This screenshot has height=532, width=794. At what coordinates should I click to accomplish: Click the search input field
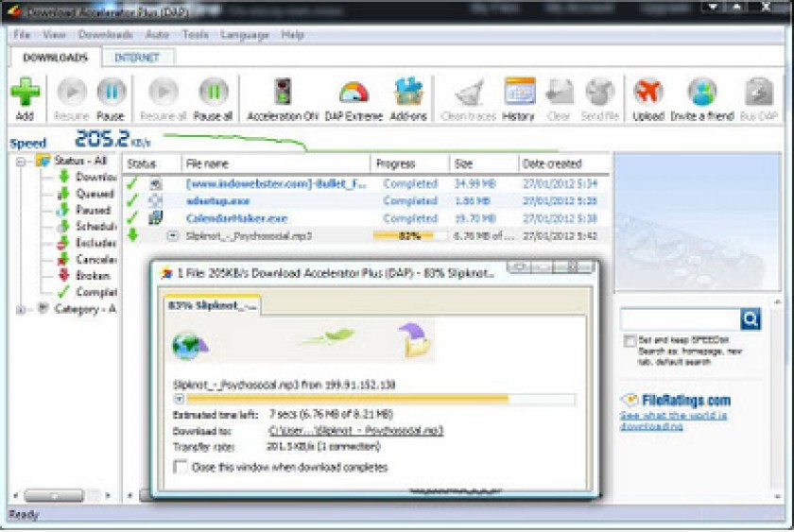pos(680,319)
